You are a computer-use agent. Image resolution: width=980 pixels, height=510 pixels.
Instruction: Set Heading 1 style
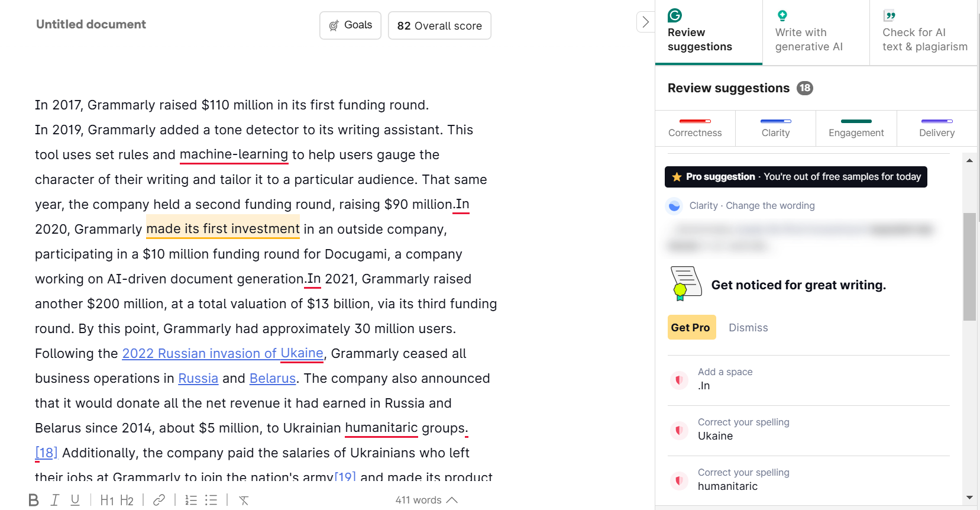(107, 501)
